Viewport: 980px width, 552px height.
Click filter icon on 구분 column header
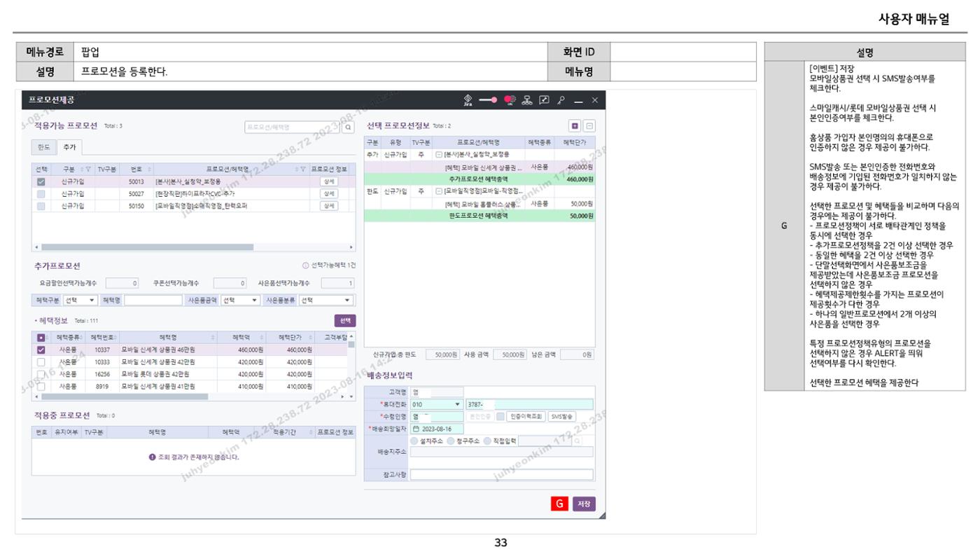point(88,169)
